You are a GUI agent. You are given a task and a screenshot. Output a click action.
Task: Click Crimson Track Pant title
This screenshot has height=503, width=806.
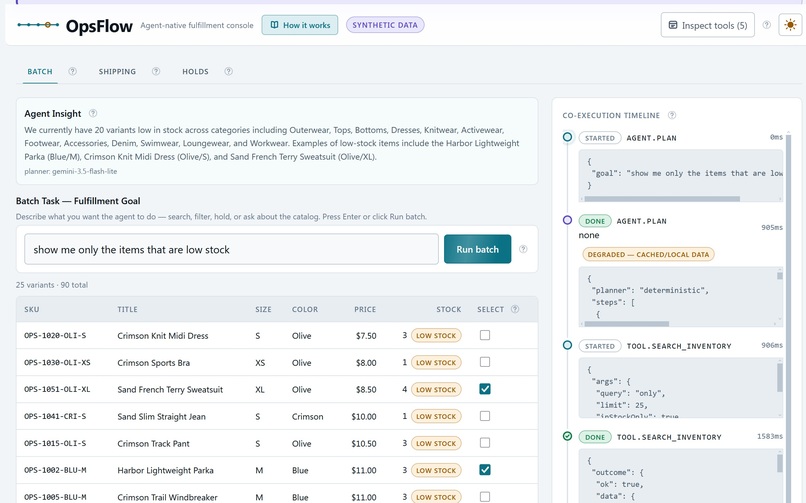153,443
